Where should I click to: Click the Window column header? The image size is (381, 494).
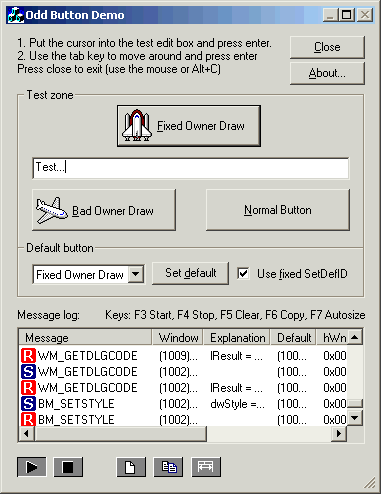[x=178, y=338]
